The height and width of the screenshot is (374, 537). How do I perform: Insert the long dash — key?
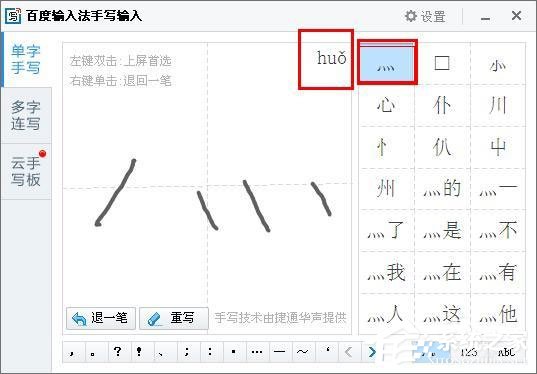[280, 352]
